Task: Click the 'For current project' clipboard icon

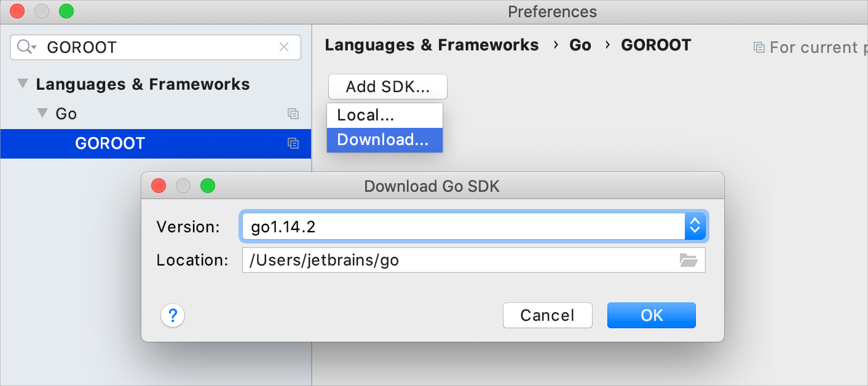Action: [x=759, y=47]
